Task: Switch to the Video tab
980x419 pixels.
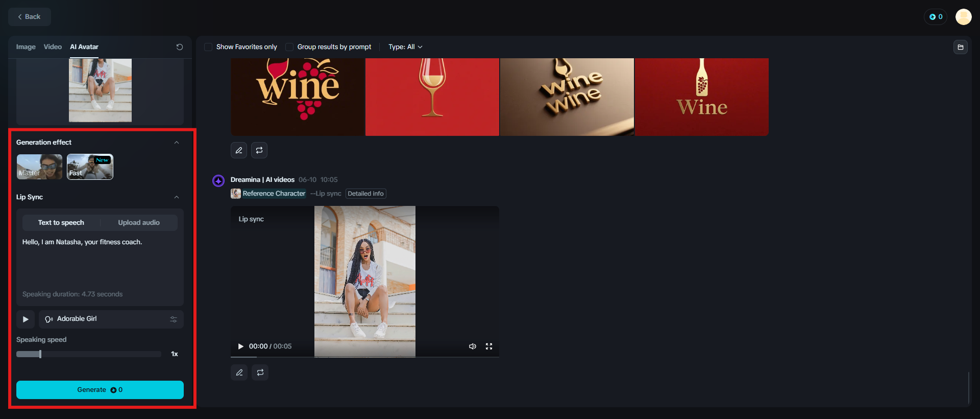Action: (53, 47)
